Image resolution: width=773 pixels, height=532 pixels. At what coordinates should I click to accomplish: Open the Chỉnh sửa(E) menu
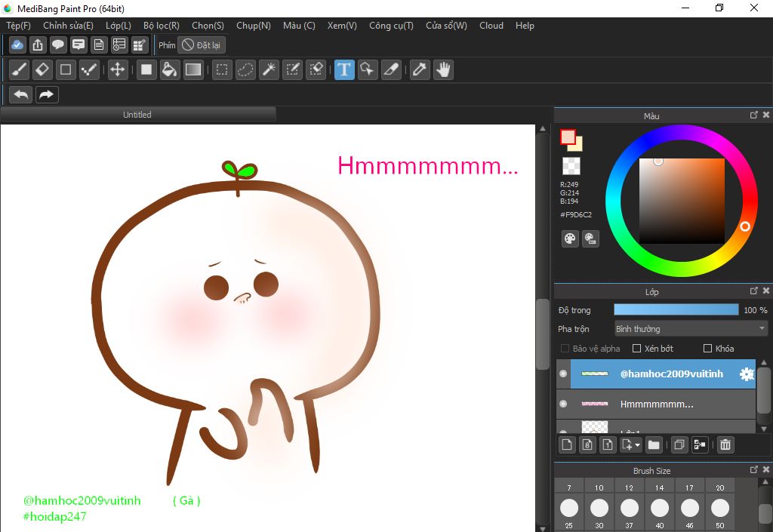68,26
